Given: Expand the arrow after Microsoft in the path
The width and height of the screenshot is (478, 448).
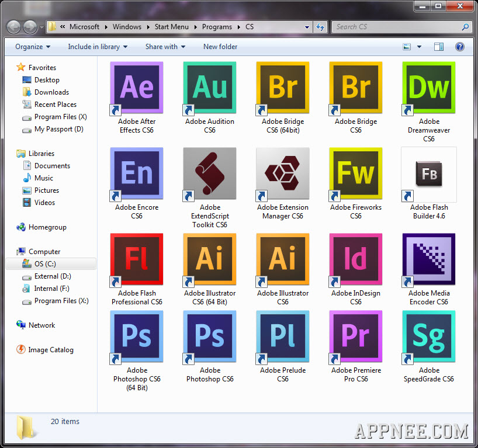Looking at the screenshot, I should tap(106, 27).
